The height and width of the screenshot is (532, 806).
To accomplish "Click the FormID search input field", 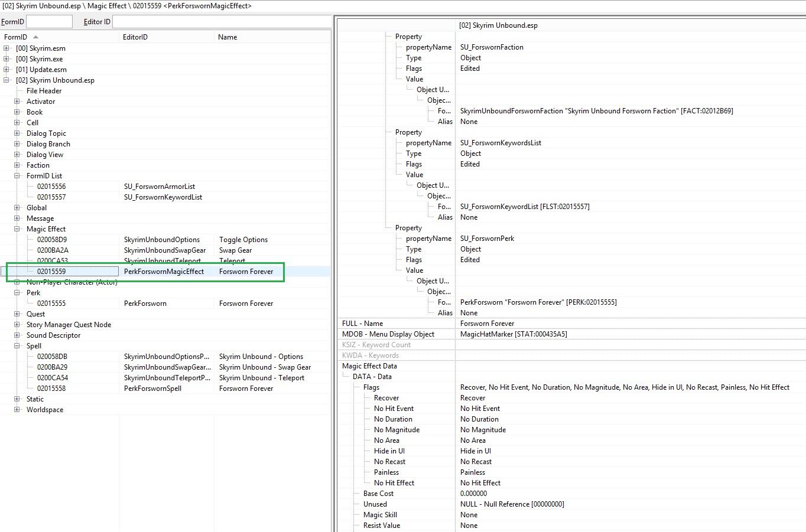I will [x=49, y=22].
